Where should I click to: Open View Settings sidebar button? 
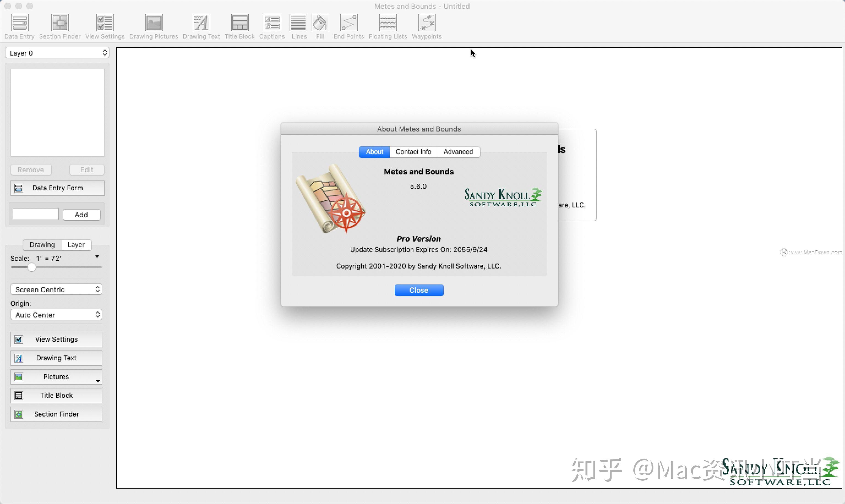(x=56, y=339)
